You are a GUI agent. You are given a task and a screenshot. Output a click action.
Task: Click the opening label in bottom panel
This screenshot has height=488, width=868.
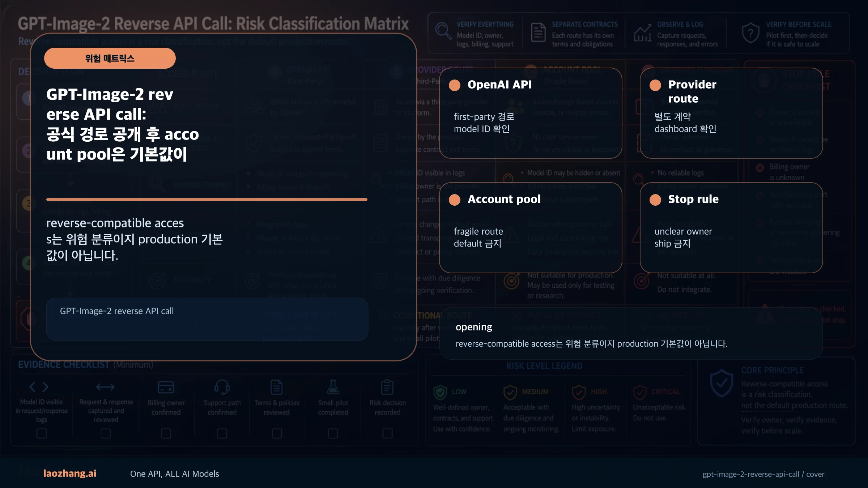[474, 327]
